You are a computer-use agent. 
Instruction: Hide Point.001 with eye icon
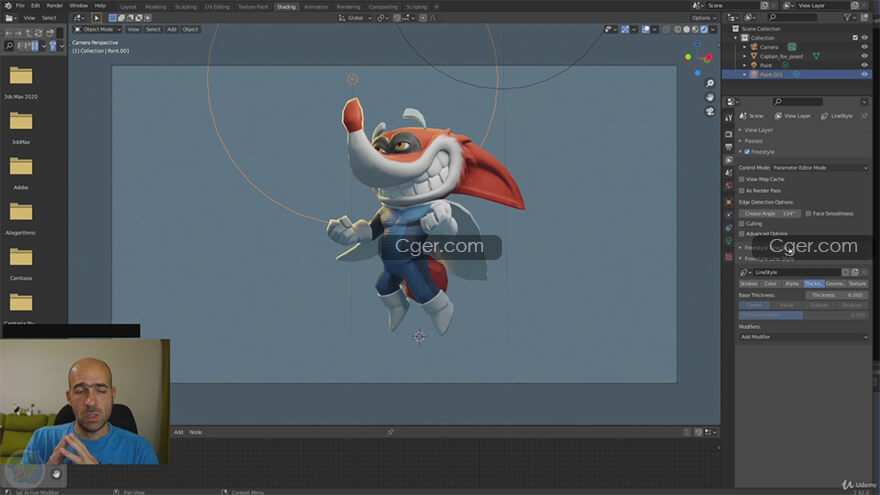tap(864, 75)
